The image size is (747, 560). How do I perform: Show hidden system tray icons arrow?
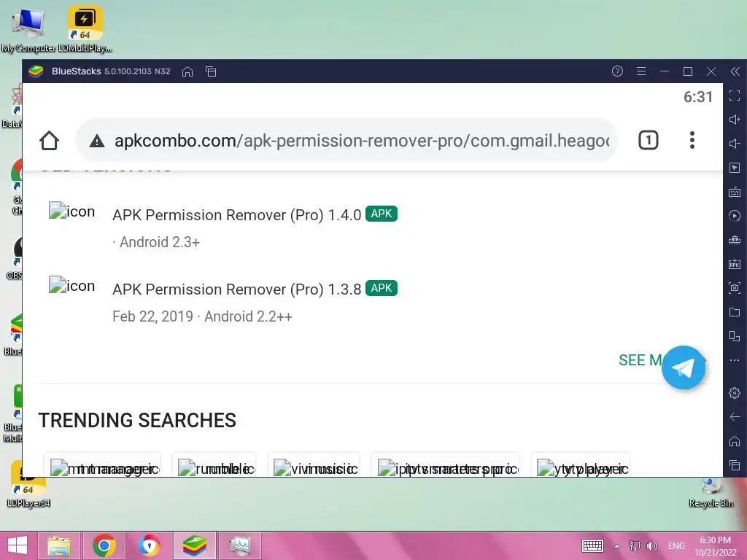click(x=616, y=546)
